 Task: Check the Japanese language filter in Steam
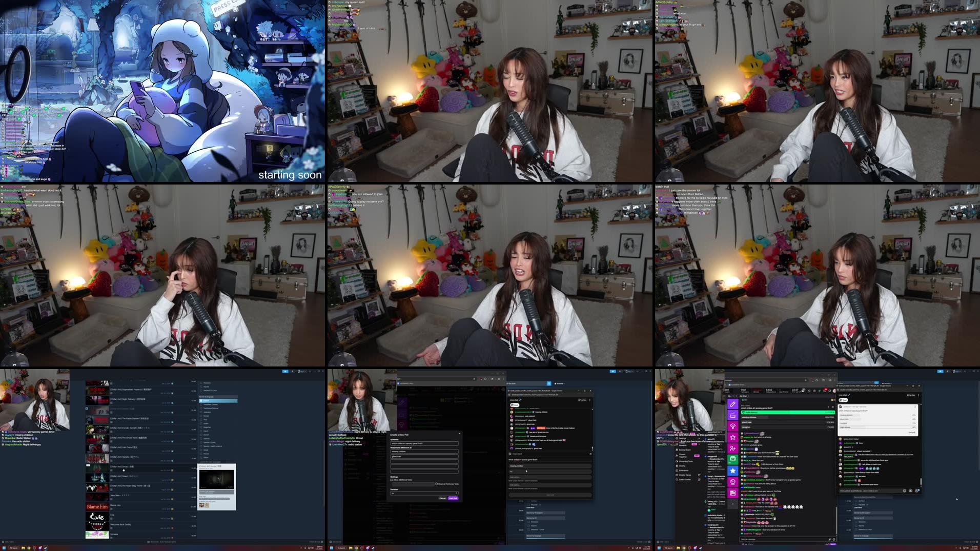[201, 412]
